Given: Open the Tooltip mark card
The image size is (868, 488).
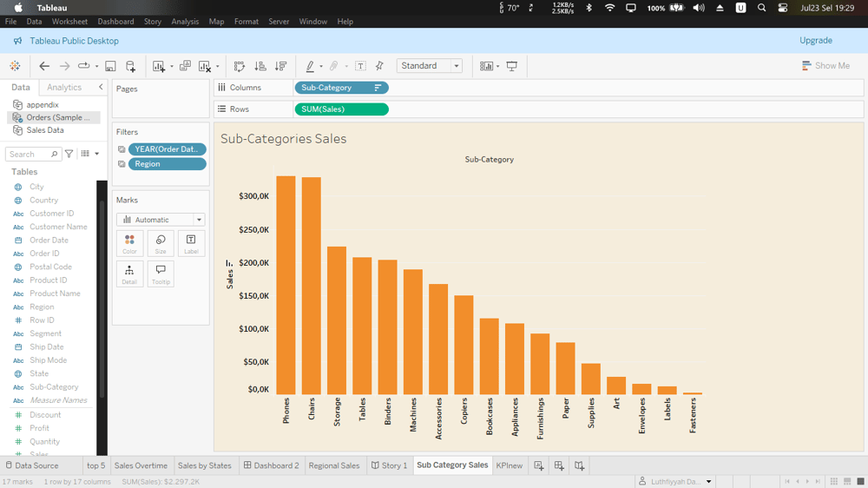Looking at the screenshot, I should [161, 274].
